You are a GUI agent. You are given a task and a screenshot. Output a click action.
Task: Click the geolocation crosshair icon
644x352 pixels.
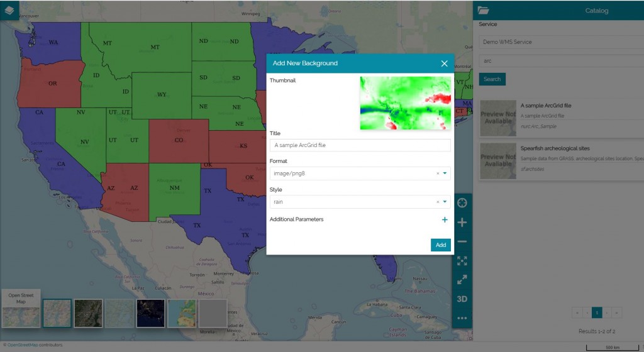click(x=462, y=202)
